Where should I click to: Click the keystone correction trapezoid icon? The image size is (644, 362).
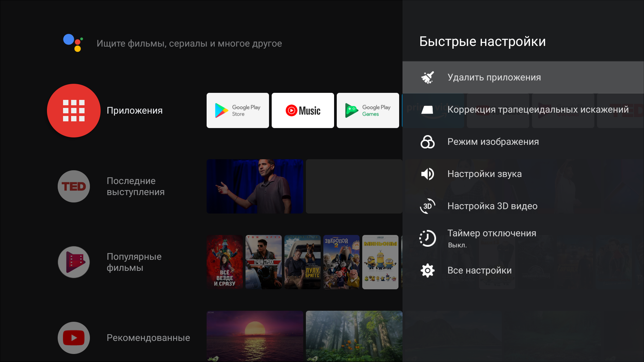pyautogui.click(x=427, y=110)
